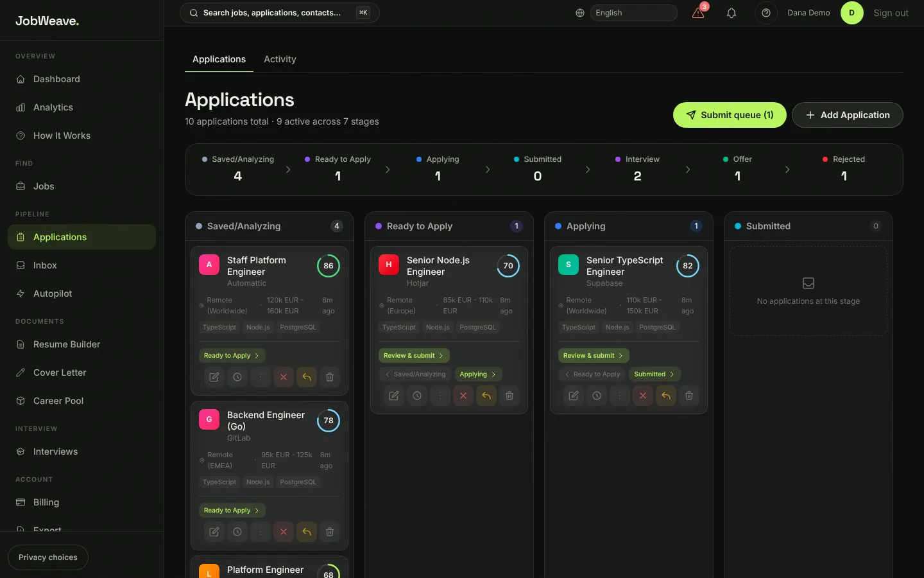The width and height of the screenshot is (924, 578).
Task: Open Inbox from the sidebar
Action: click(x=81, y=265)
